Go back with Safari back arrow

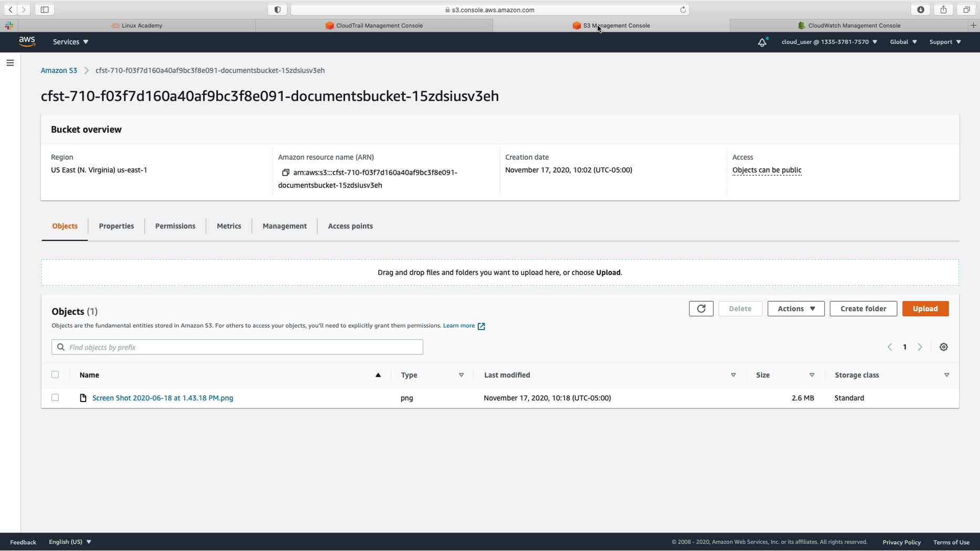11,9
